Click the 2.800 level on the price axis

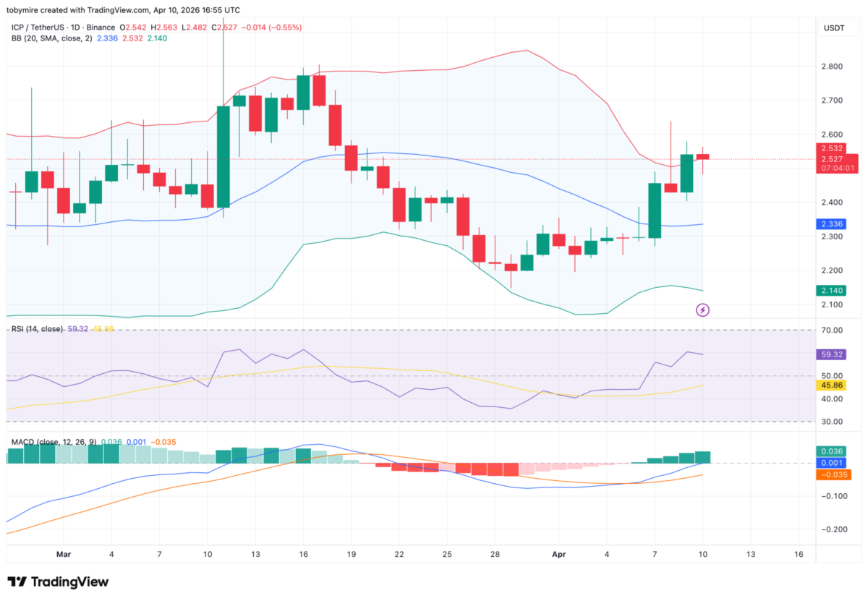(831, 67)
